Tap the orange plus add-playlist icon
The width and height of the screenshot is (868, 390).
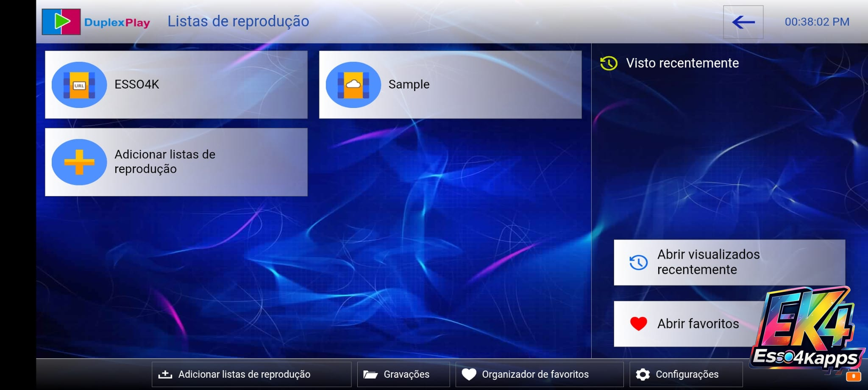[79, 162]
